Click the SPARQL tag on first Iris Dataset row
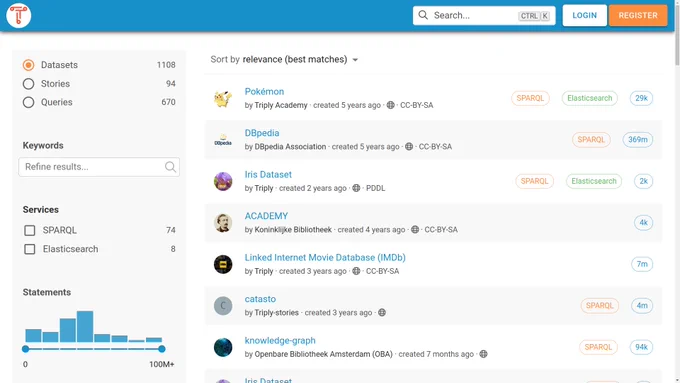The image size is (680, 383). pos(534,181)
